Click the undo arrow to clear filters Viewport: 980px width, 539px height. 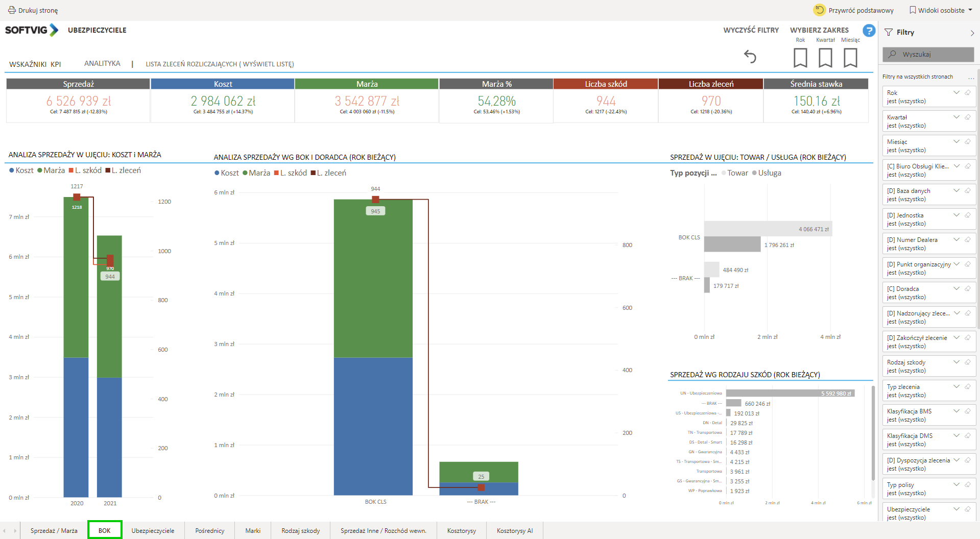click(x=750, y=57)
